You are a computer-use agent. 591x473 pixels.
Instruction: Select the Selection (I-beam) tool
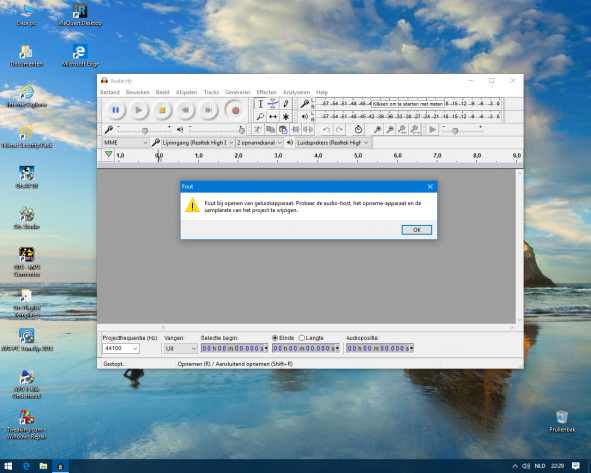point(260,104)
